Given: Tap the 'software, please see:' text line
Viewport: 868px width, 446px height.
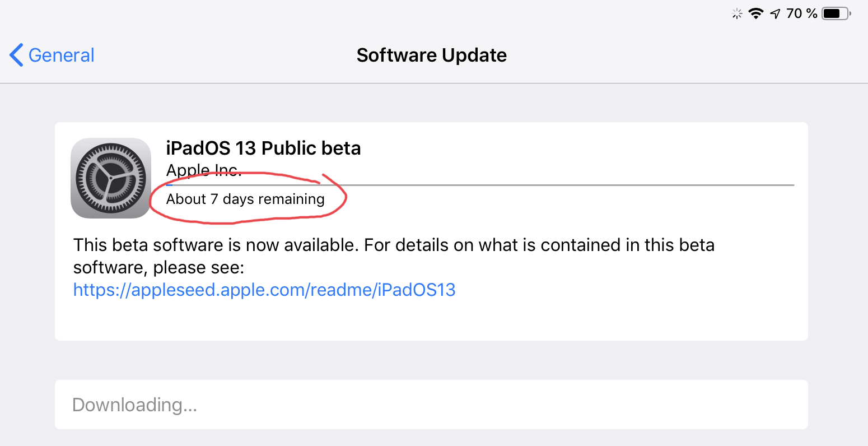Looking at the screenshot, I should pos(158,267).
